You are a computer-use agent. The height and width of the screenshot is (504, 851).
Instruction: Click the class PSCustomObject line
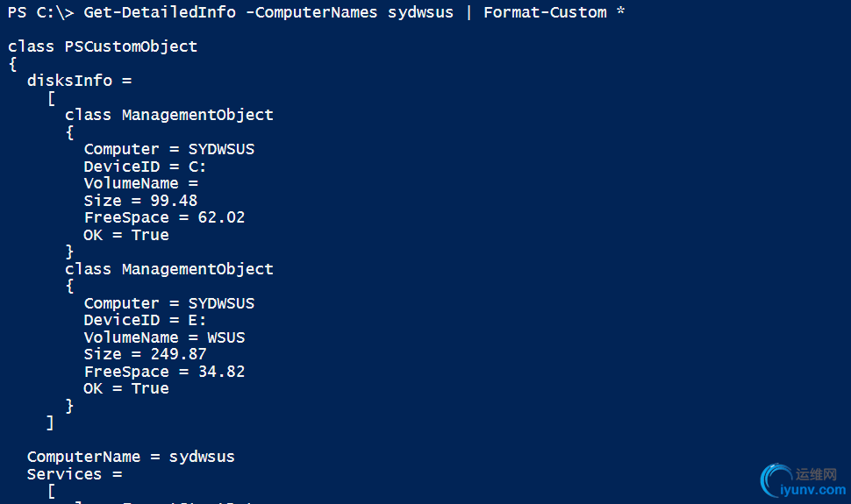(x=103, y=46)
